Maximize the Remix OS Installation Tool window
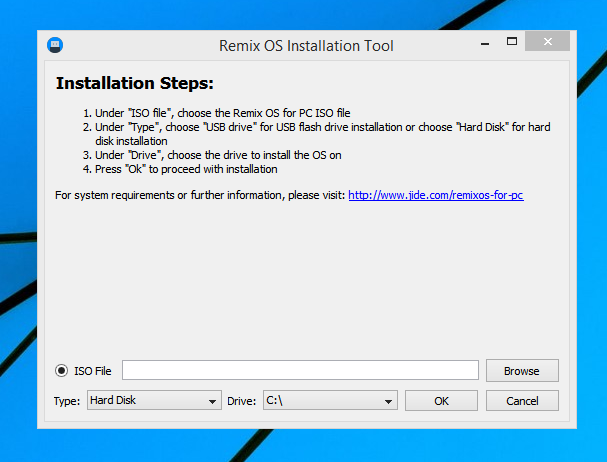Screen dimensions: 607x462 (512, 41)
